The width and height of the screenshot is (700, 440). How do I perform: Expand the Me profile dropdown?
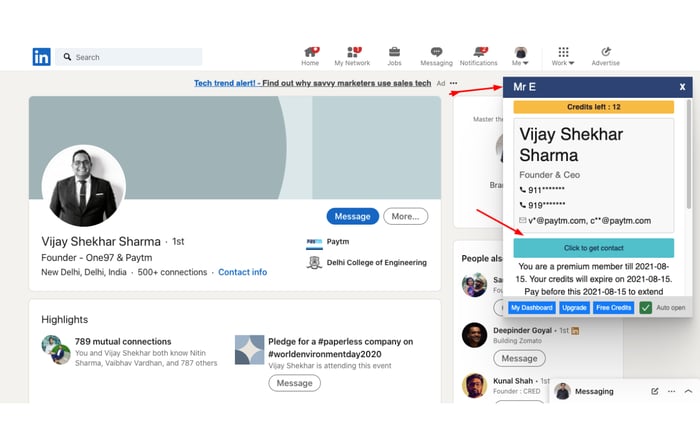(x=520, y=57)
